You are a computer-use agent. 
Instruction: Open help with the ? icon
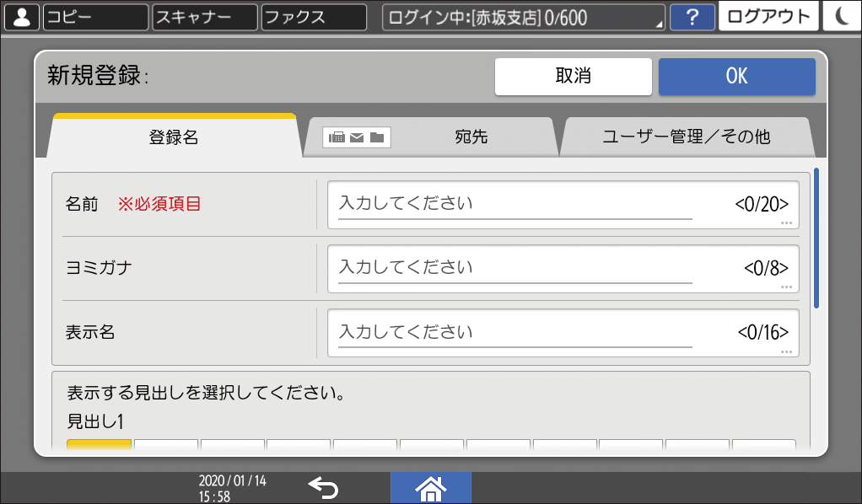click(692, 16)
